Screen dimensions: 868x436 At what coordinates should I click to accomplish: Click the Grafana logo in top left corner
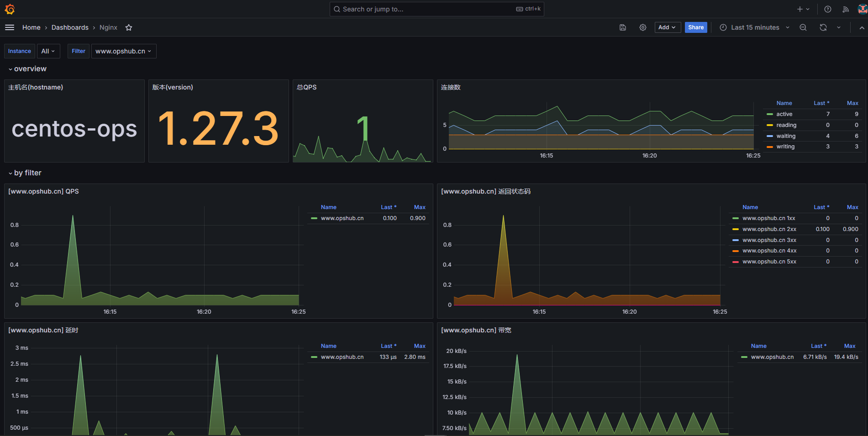click(x=10, y=9)
